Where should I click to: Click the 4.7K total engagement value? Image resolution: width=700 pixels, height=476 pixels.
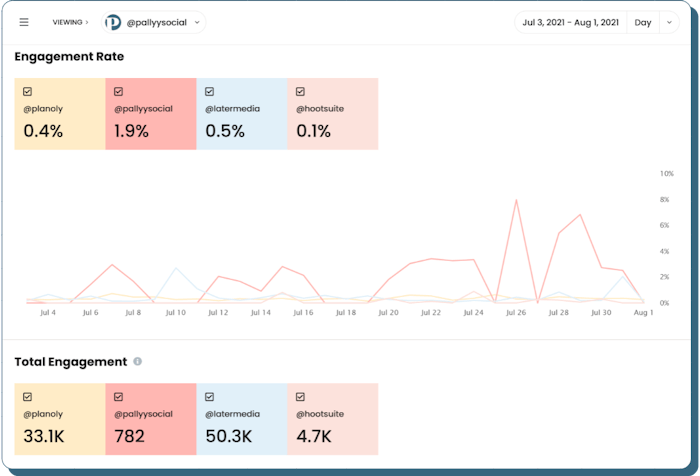point(314,436)
